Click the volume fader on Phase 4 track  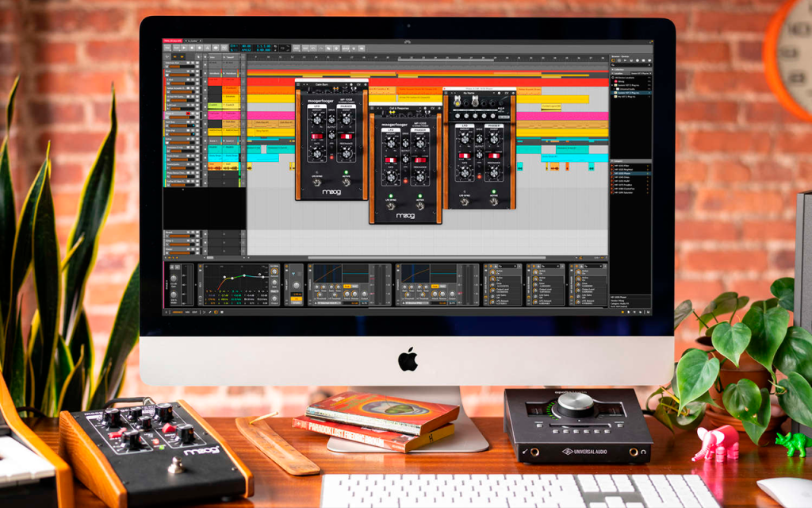point(182,117)
